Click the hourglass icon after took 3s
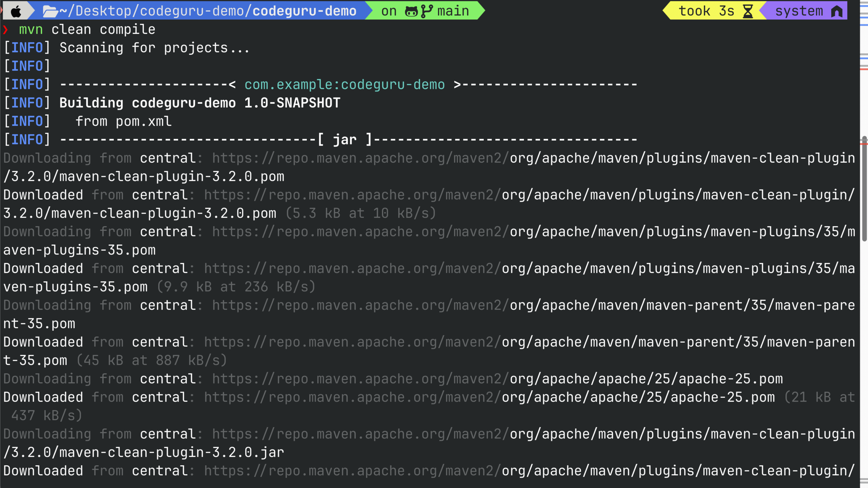This screenshot has height=488, width=868. (x=748, y=11)
